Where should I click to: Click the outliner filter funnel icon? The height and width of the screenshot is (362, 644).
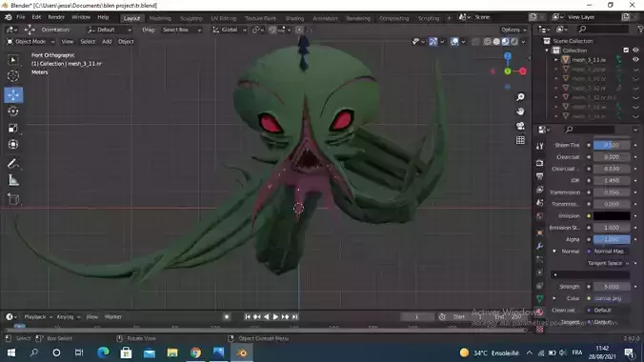tap(640, 30)
